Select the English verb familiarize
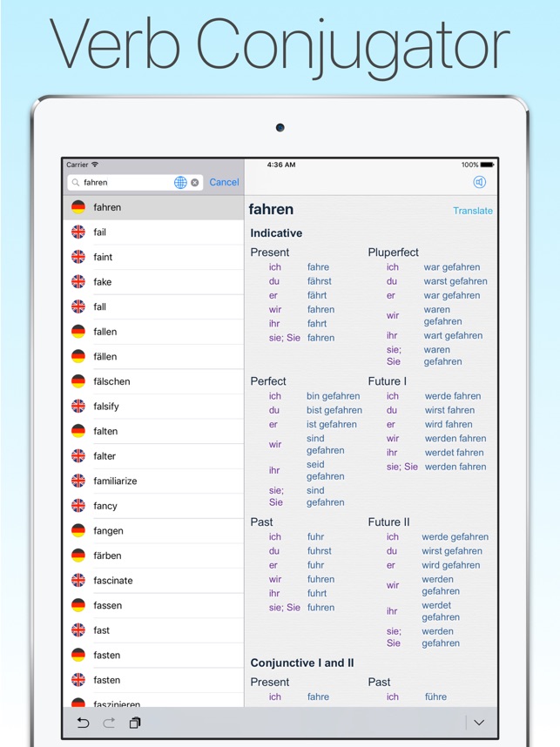This screenshot has height=747, width=560. click(153, 481)
